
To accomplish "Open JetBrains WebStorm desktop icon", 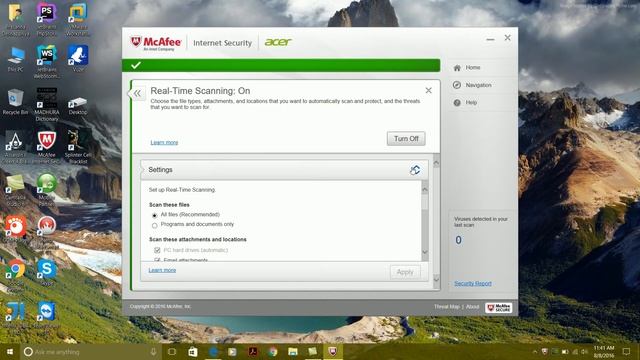I will click(x=47, y=61).
